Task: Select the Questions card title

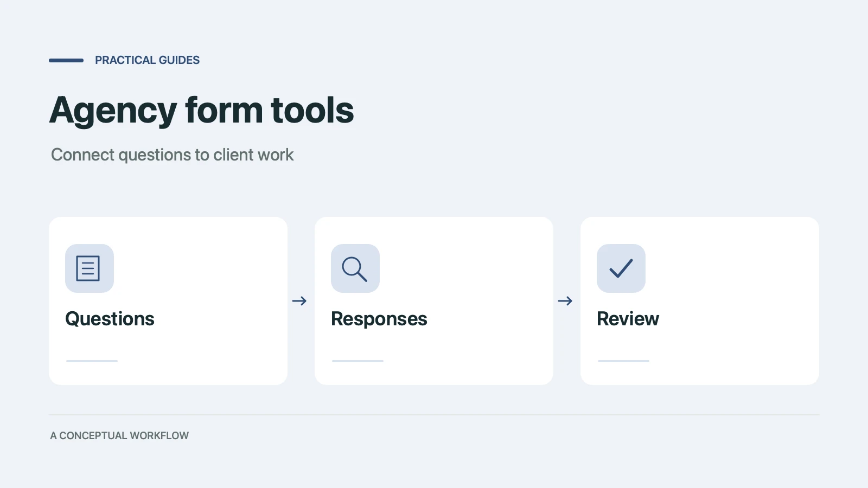Action: (110, 319)
